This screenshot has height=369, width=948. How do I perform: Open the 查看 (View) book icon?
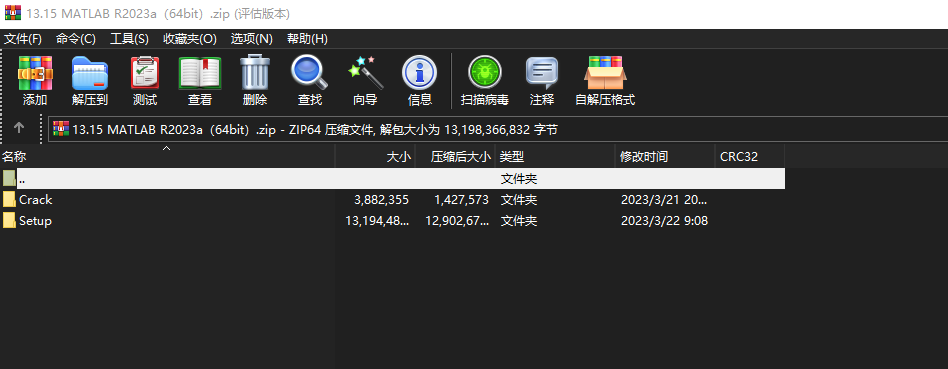pos(200,73)
